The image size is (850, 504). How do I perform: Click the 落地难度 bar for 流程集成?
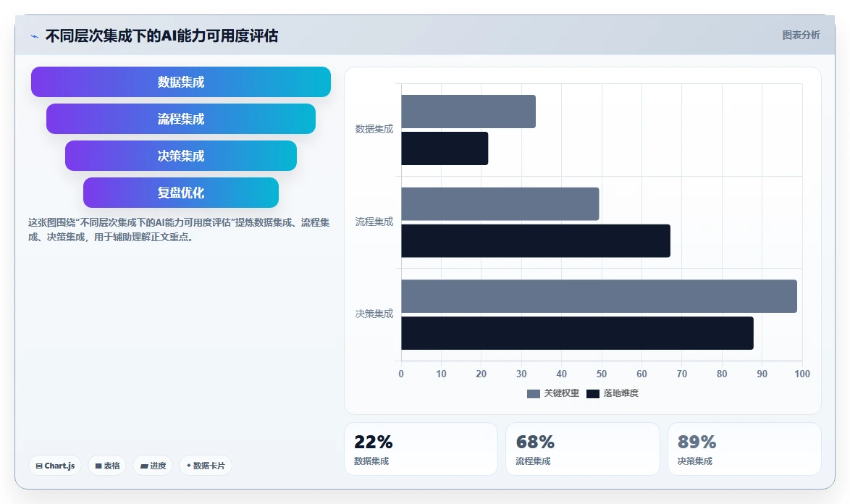tap(536, 240)
